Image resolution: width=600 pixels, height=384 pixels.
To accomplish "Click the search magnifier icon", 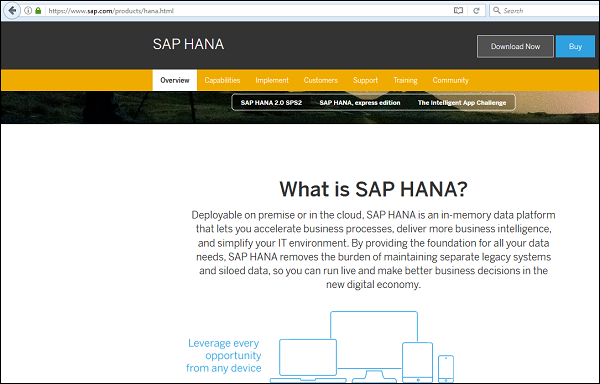I will tap(497, 10).
